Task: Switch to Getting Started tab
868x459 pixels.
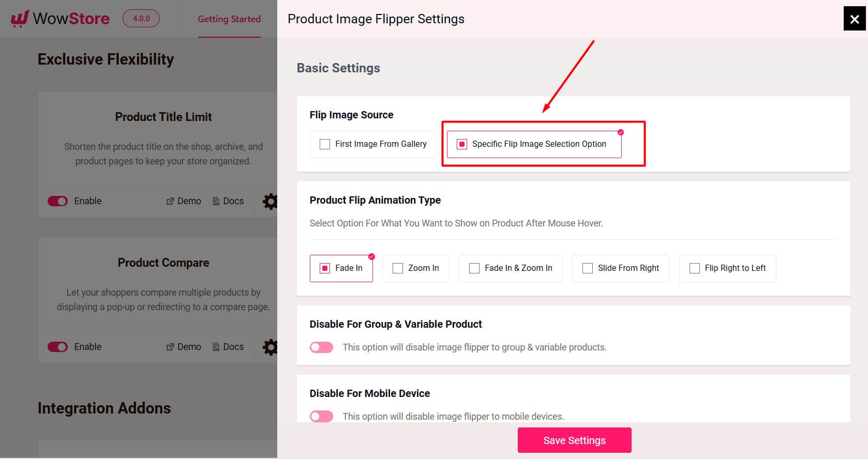Action: pyautogui.click(x=229, y=19)
